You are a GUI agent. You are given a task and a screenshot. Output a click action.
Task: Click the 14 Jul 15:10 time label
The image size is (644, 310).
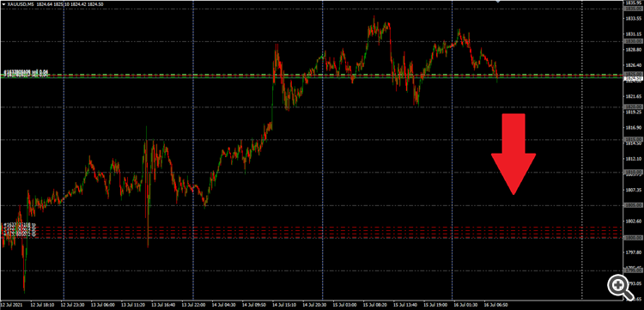click(x=283, y=306)
